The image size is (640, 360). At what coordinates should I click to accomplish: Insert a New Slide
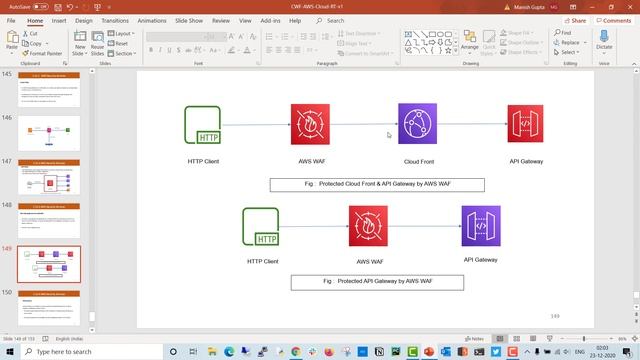pos(80,43)
